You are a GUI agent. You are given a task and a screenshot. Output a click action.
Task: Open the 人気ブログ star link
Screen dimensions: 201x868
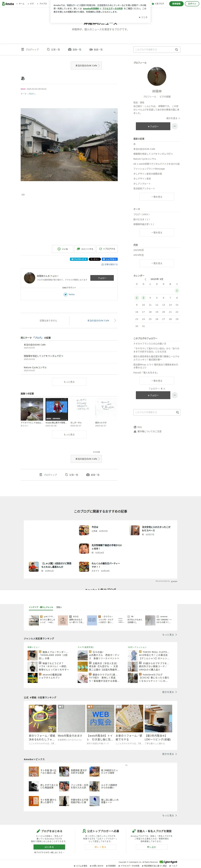coord(158,4)
